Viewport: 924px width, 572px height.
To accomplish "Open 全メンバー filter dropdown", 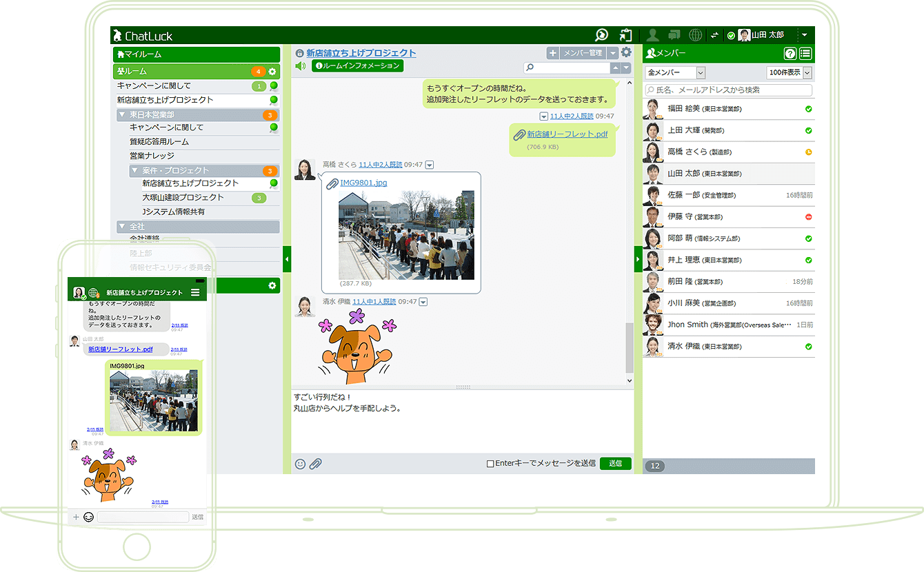I will [675, 72].
